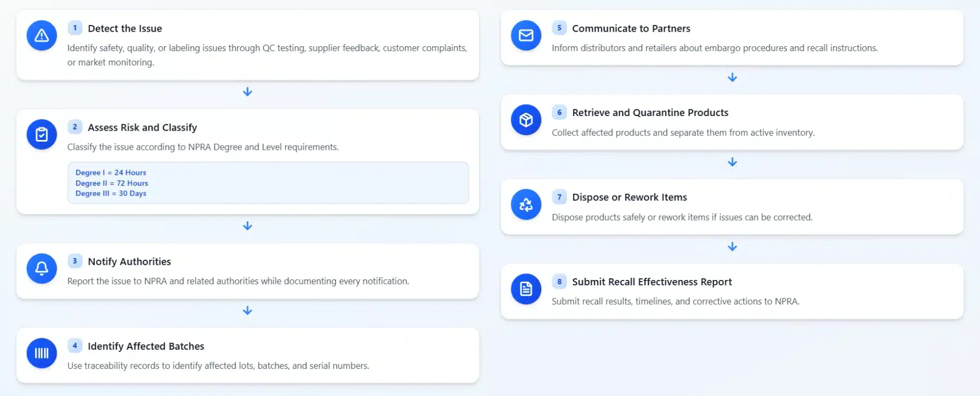Select the 'Assess Risk and Classify' heading
980x396 pixels.
tap(142, 127)
